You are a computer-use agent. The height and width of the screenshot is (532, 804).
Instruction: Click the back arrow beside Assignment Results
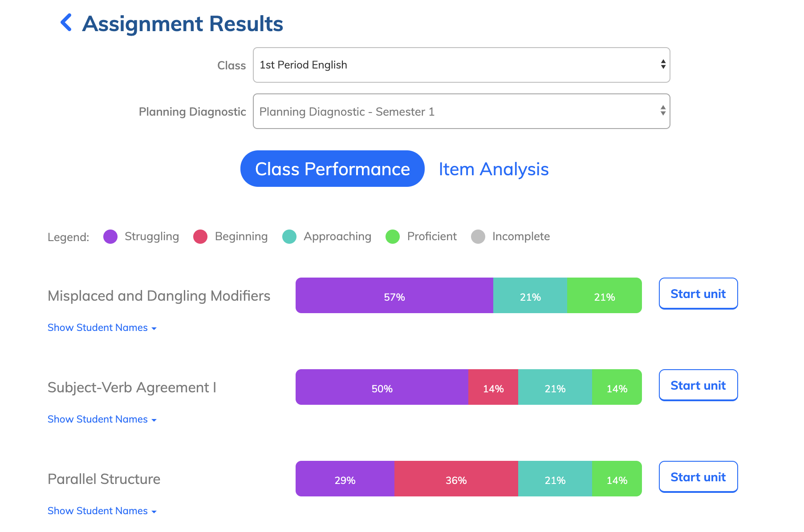pyautogui.click(x=66, y=23)
